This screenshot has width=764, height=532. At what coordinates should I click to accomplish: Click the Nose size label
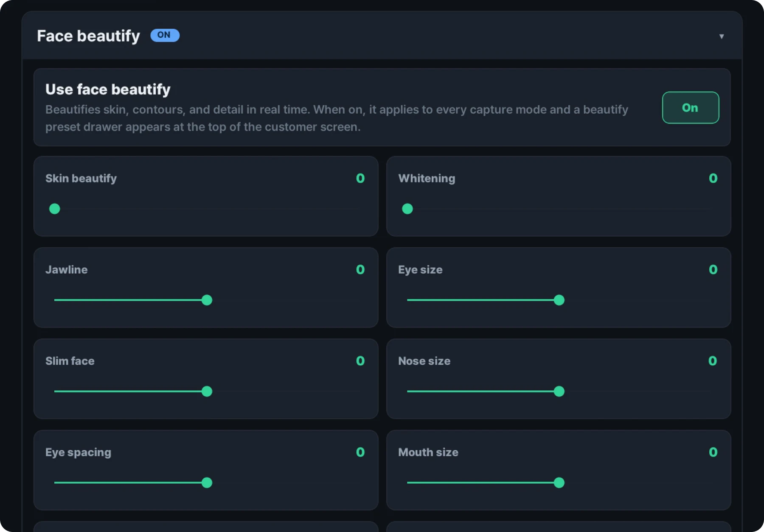pyautogui.click(x=424, y=361)
